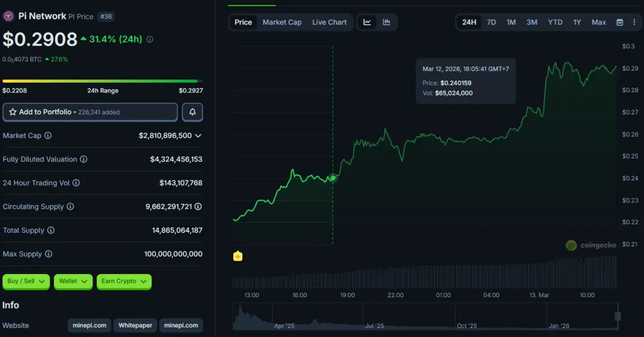Select the 1M time range

click(511, 22)
